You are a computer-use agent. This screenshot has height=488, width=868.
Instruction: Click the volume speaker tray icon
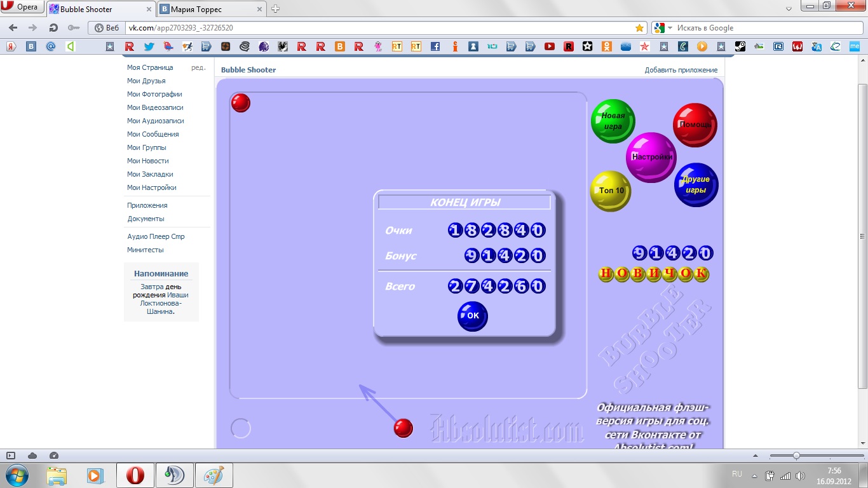click(x=801, y=475)
